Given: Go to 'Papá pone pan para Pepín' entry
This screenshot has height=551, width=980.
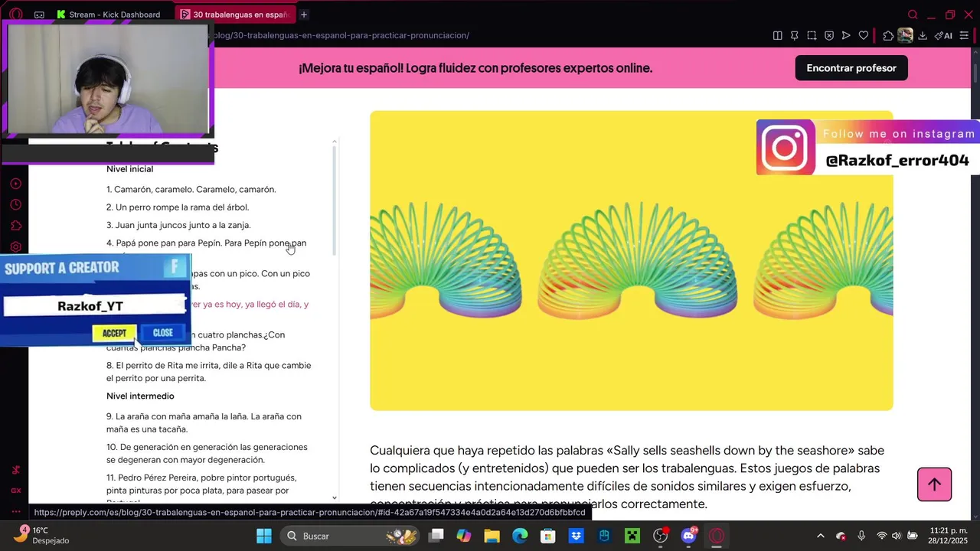Looking at the screenshot, I should tap(207, 243).
